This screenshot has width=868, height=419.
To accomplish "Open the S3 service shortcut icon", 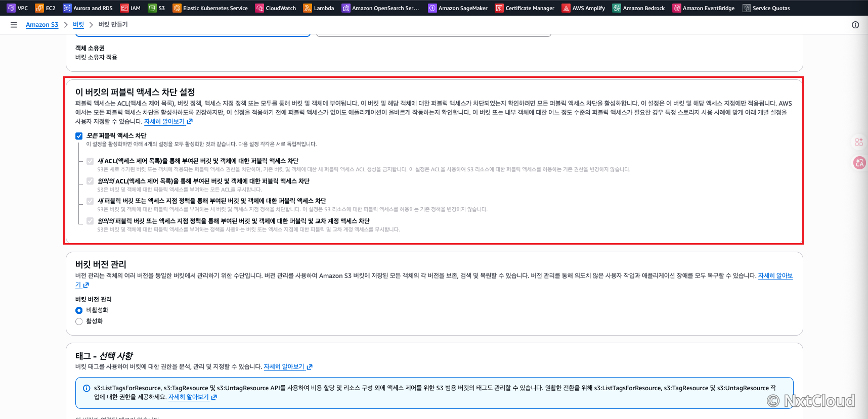I will (x=152, y=8).
